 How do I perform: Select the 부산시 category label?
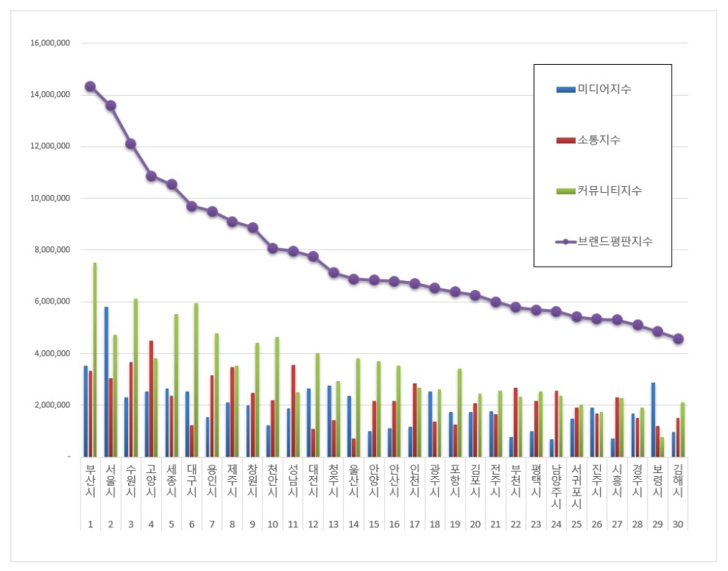90,480
